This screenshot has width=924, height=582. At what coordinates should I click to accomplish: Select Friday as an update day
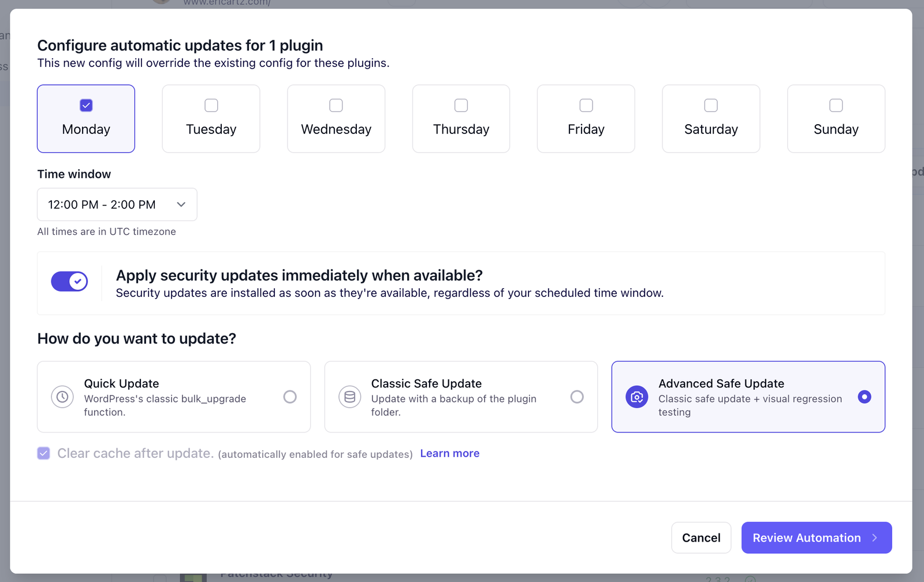click(586, 105)
